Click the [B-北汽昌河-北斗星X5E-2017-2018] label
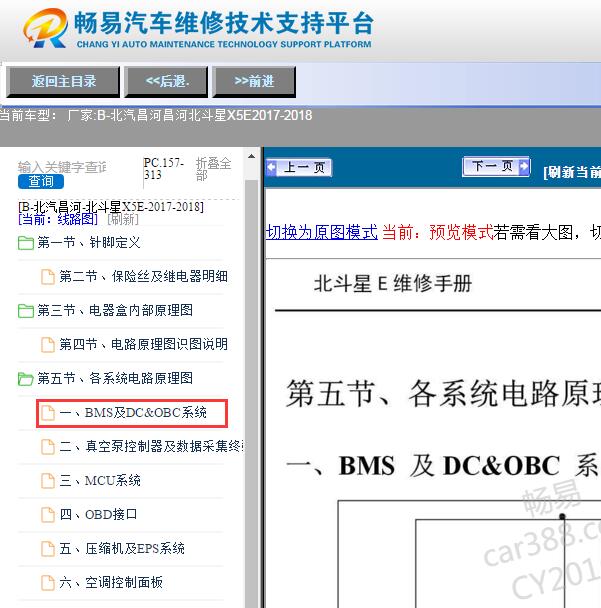The image size is (601, 608). 111,207
